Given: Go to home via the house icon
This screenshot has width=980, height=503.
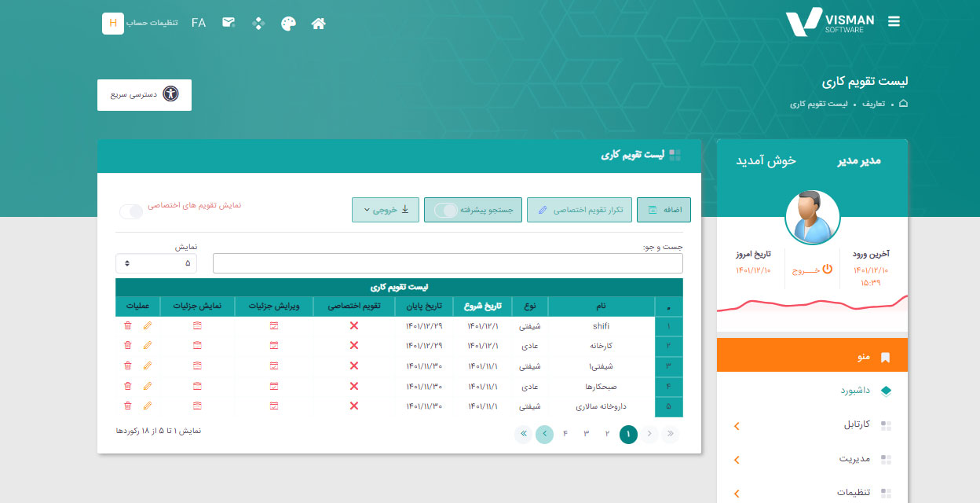Looking at the screenshot, I should pos(318,23).
